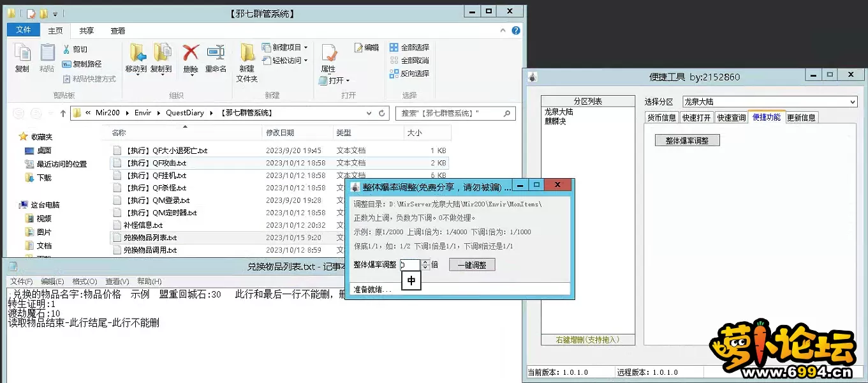The height and width of the screenshot is (383, 868).
Task: Sort by the Type (类型) column header
Action: click(368, 133)
